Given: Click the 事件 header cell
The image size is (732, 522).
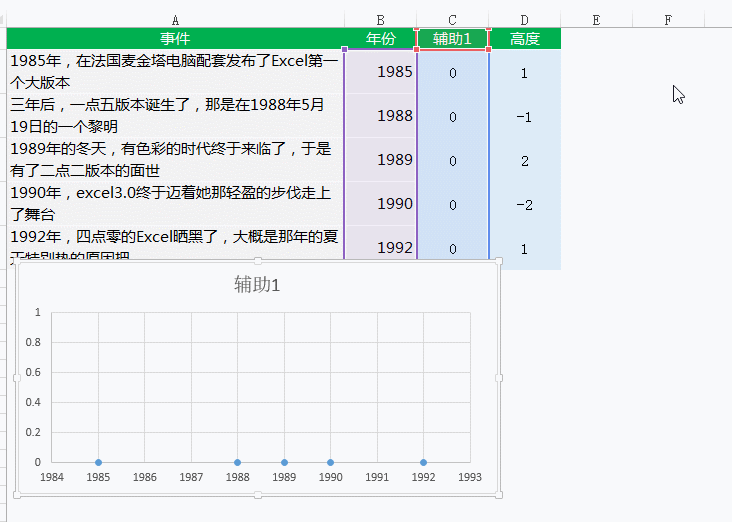Looking at the screenshot, I should (x=176, y=38).
